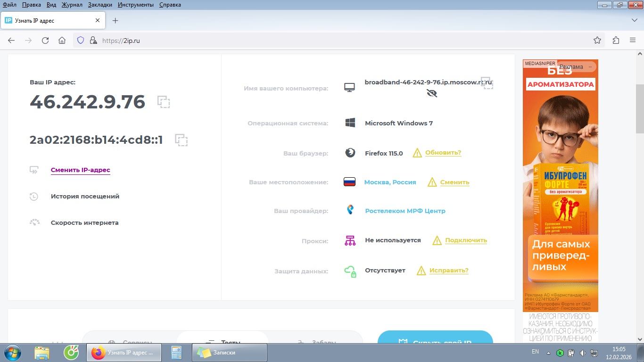Open the Закладки menu

[x=100, y=5]
